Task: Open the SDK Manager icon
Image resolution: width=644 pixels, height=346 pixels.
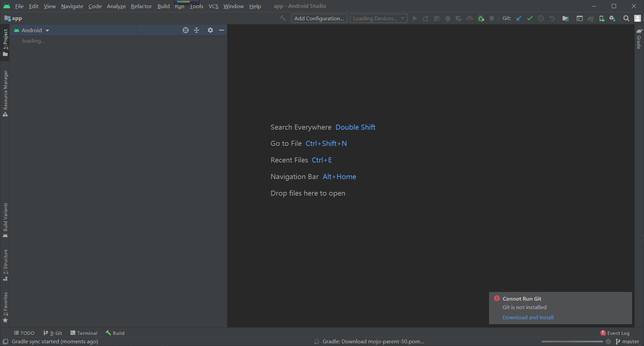Action: point(613,19)
